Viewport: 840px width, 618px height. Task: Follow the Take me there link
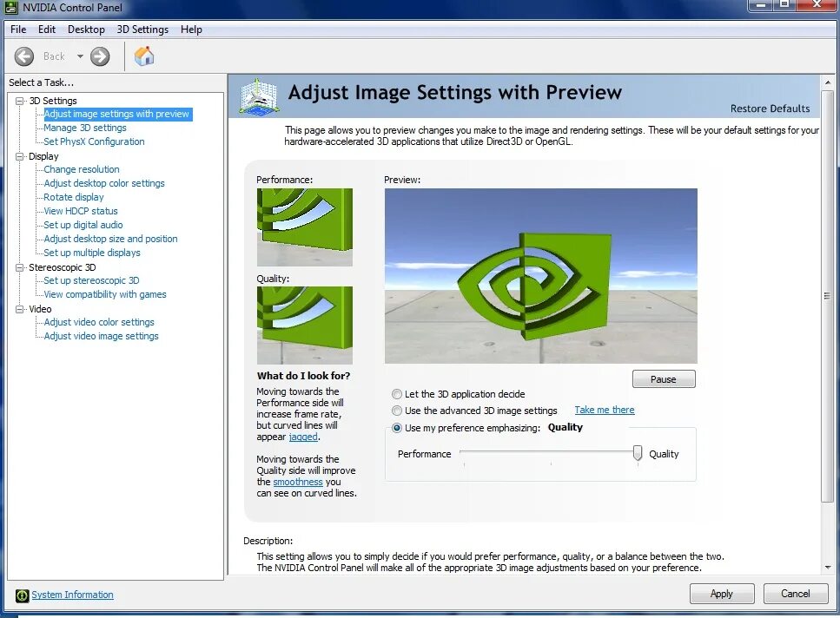[x=605, y=410]
